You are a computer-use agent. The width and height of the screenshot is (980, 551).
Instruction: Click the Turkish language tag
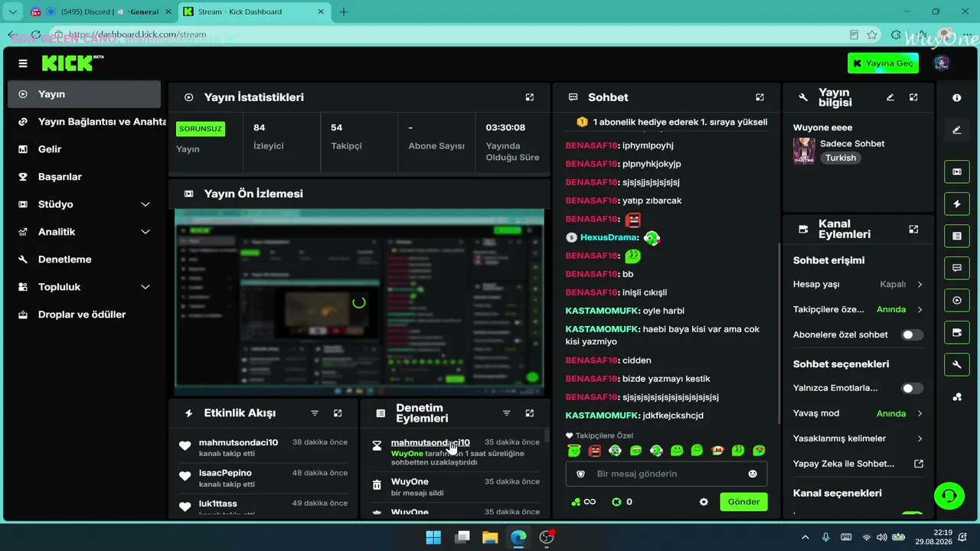point(841,158)
